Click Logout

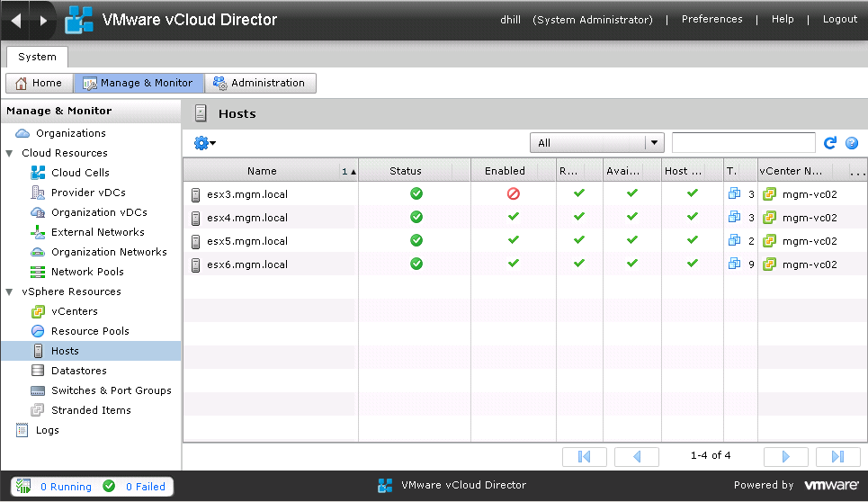tap(840, 20)
